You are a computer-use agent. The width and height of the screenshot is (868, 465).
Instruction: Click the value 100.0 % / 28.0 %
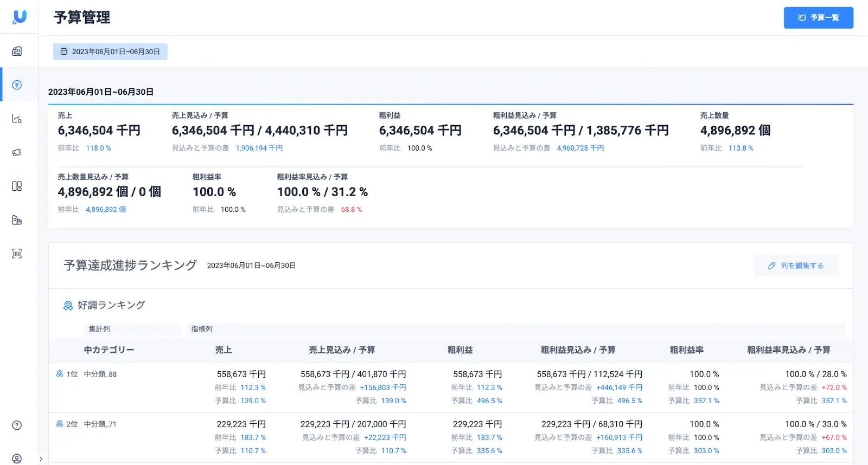(816, 374)
